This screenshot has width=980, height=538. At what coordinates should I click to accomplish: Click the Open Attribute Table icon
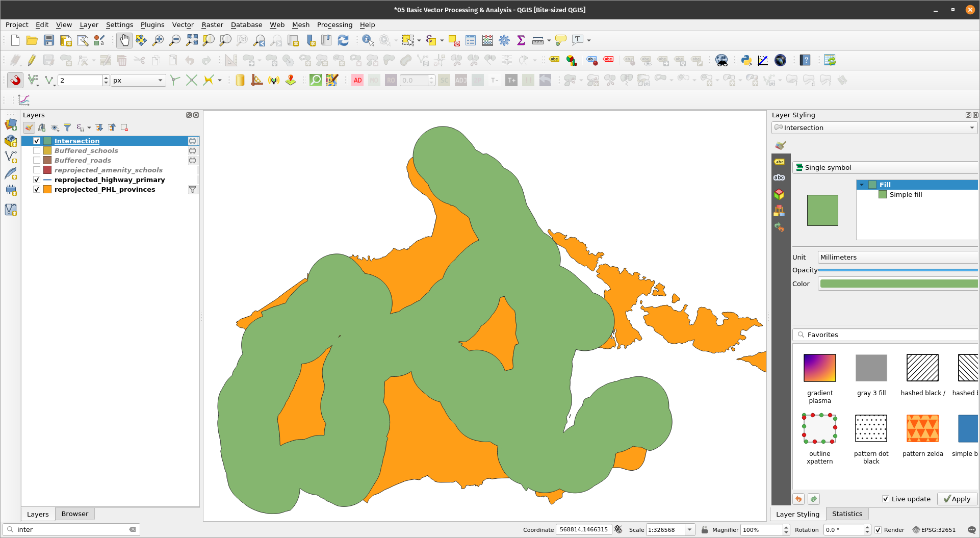coord(471,40)
